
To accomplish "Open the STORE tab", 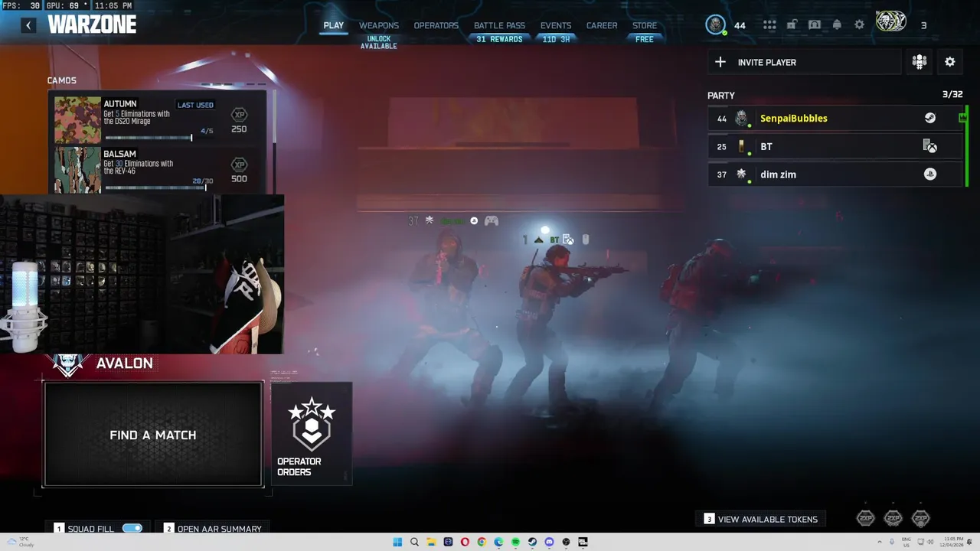I will coord(645,25).
